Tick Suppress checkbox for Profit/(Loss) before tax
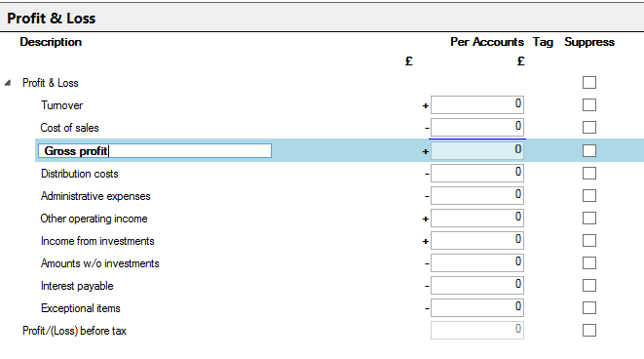The width and height of the screenshot is (644, 359). 589,330
